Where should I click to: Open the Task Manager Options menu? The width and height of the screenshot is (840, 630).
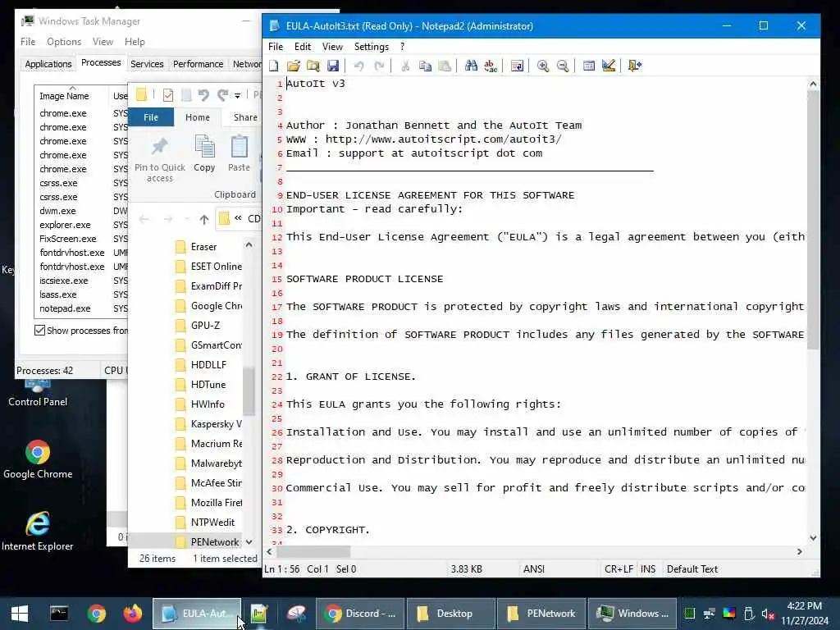tap(64, 42)
